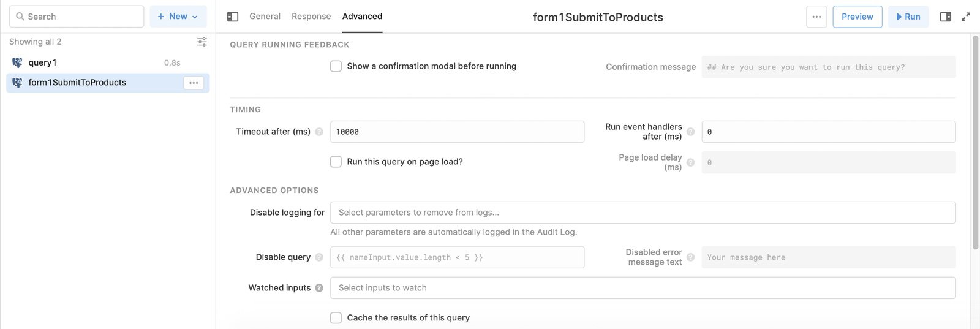Show help for Page load delay
The height and width of the screenshot is (329, 980).
(690, 162)
